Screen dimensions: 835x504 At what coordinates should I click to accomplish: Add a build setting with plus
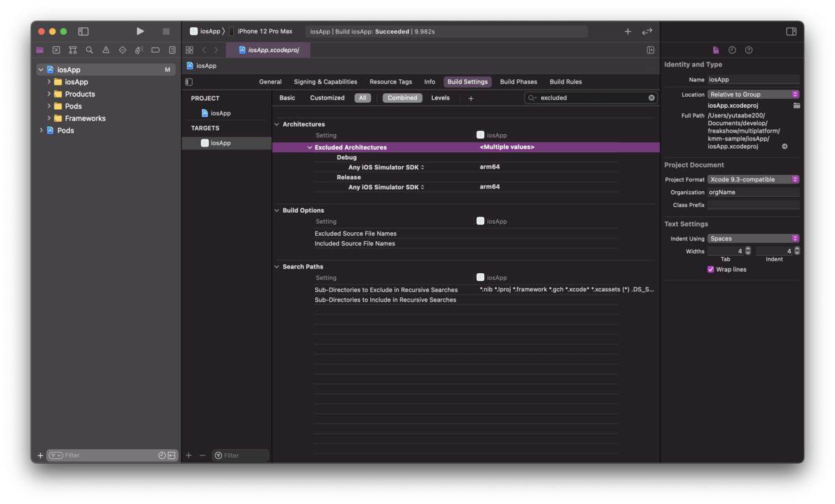(471, 99)
